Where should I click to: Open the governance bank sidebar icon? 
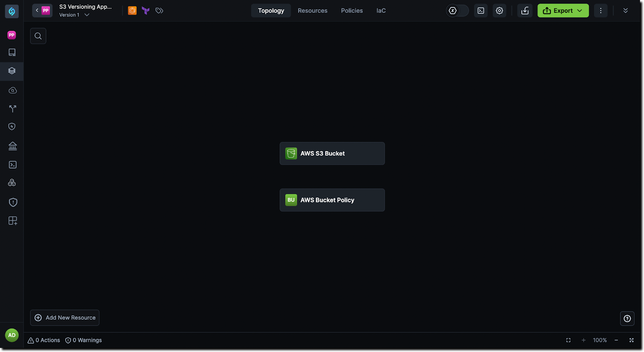click(x=12, y=146)
